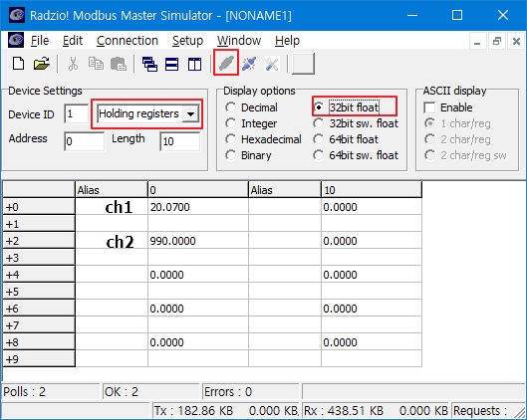
Task: Open the Connection menu
Action: [128, 41]
